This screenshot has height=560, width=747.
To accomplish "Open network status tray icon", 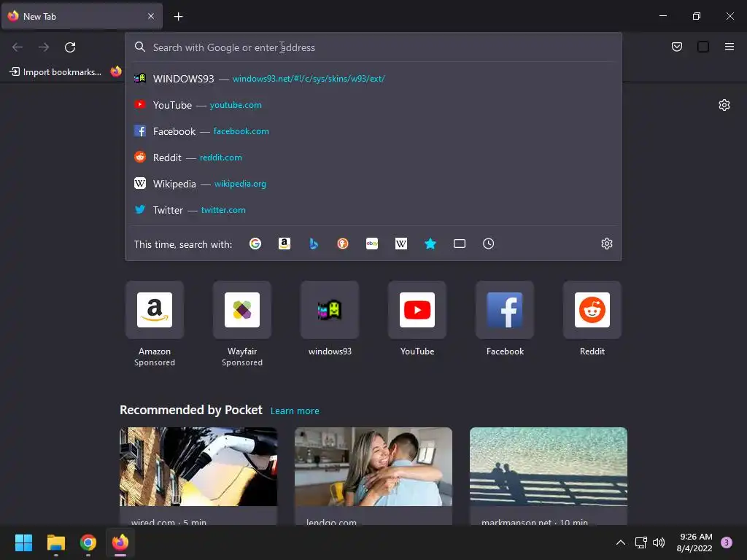I will coord(640,542).
